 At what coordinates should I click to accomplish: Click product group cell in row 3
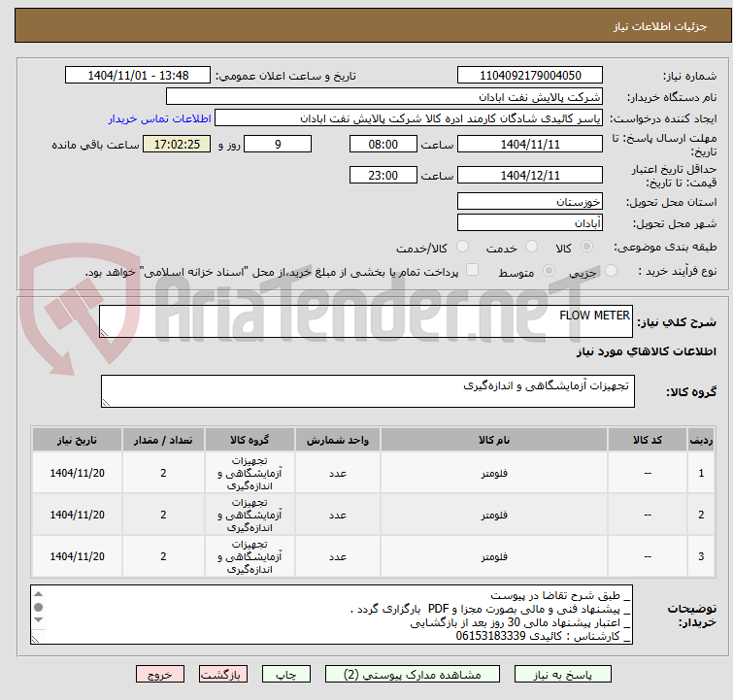[250, 556]
